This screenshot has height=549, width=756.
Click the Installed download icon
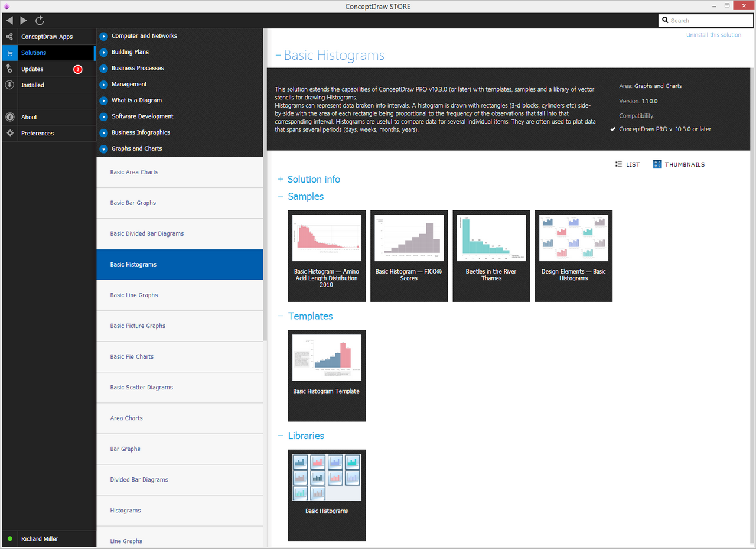pyautogui.click(x=9, y=85)
